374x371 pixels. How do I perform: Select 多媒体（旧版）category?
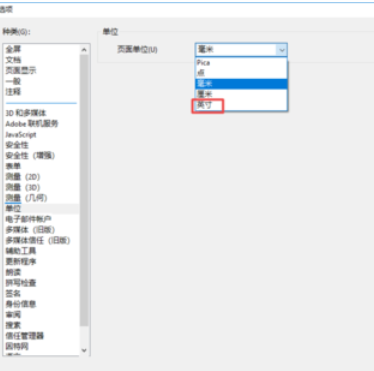click(x=30, y=230)
